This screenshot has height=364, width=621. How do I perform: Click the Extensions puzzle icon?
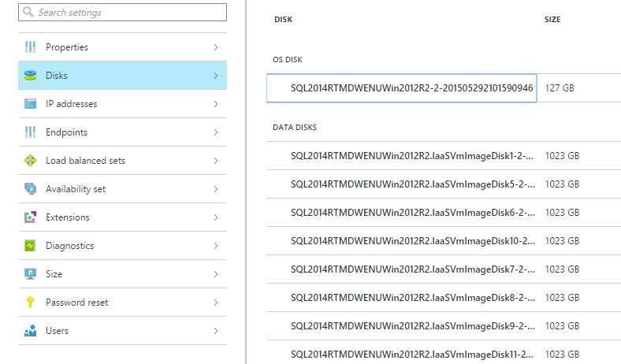[x=31, y=217]
